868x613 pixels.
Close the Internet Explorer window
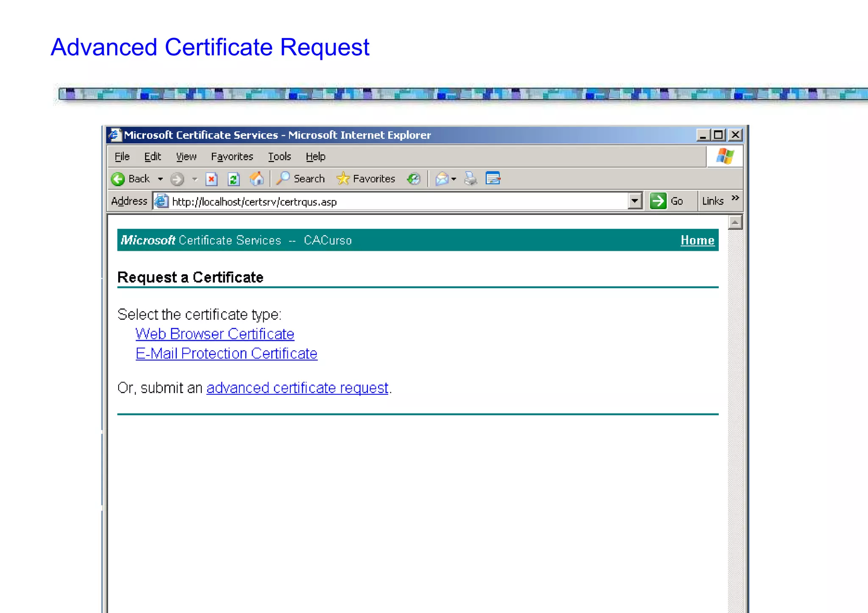tap(735, 135)
